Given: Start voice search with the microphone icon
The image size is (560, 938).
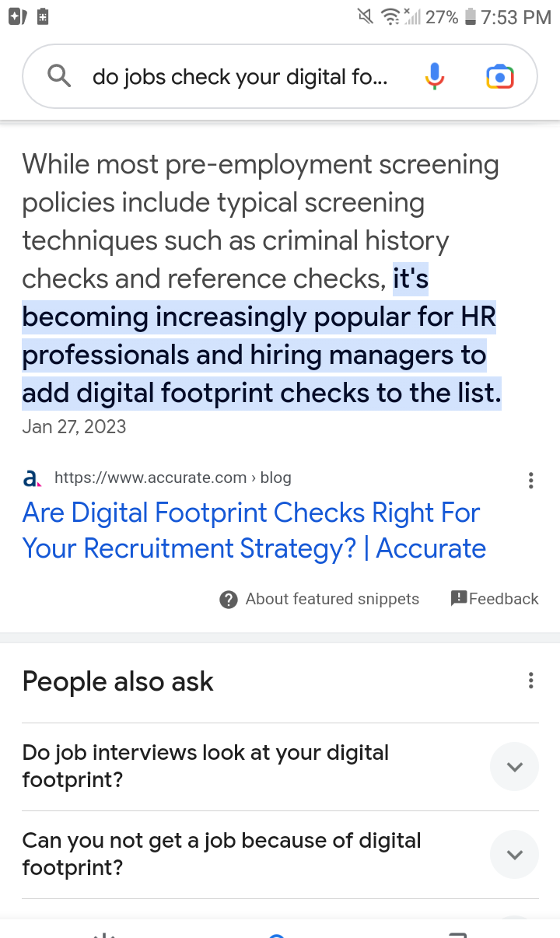Looking at the screenshot, I should point(435,76).
